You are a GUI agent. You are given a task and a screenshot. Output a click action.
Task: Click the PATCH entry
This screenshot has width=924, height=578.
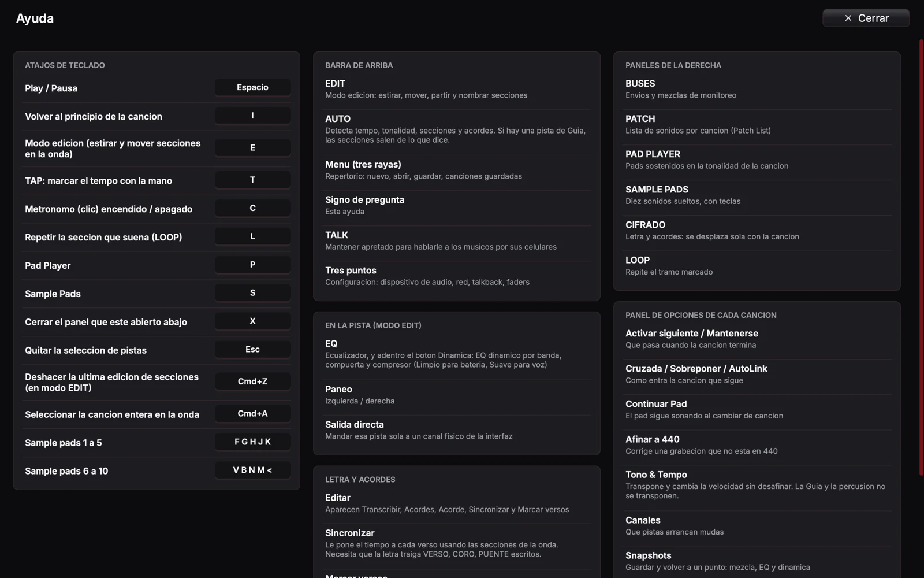pos(757,124)
